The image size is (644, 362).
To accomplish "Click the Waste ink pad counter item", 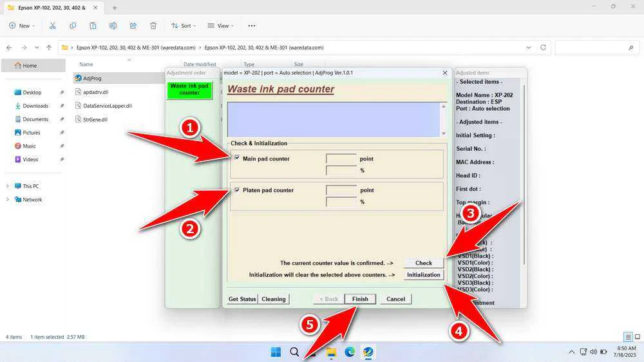I will click(189, 90).
